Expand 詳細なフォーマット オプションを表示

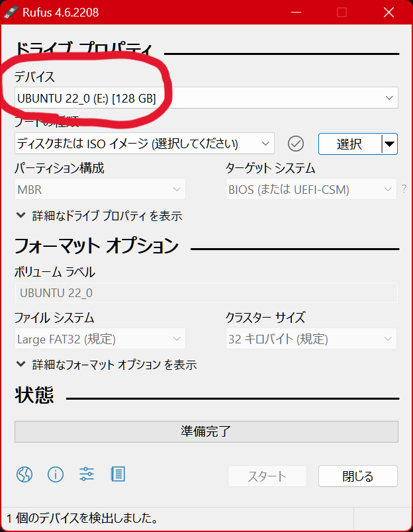(106, 365)
